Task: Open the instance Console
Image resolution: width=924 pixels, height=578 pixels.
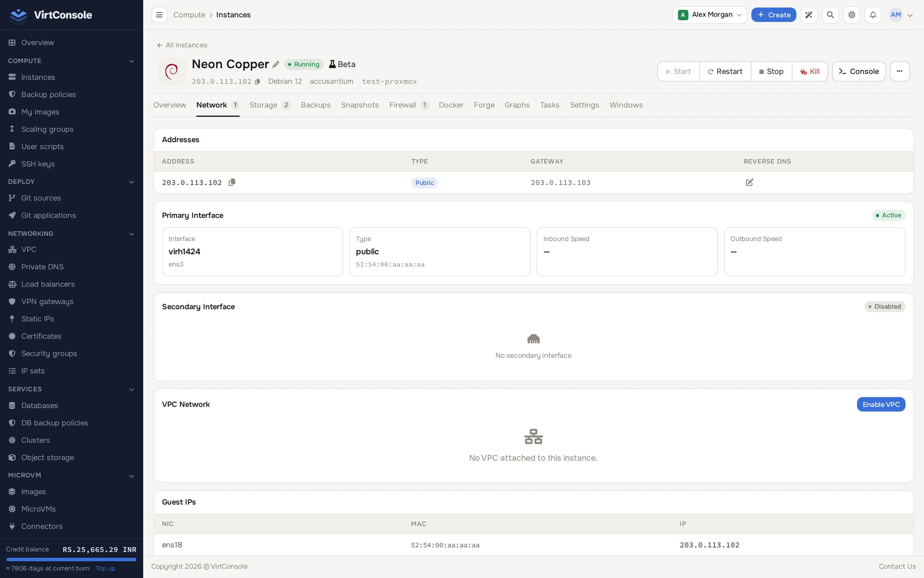Action: (859, 71)
